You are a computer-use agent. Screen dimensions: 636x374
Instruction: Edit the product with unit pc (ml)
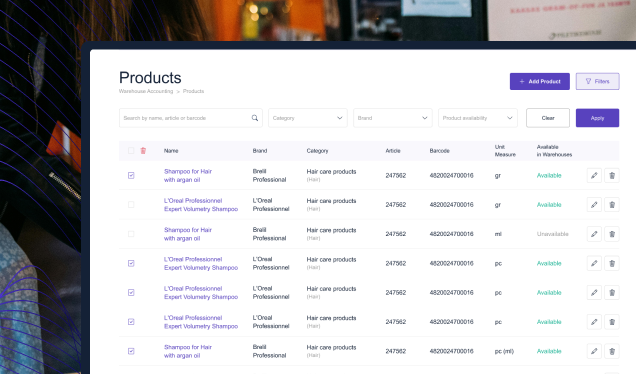[x=594, y=351]
